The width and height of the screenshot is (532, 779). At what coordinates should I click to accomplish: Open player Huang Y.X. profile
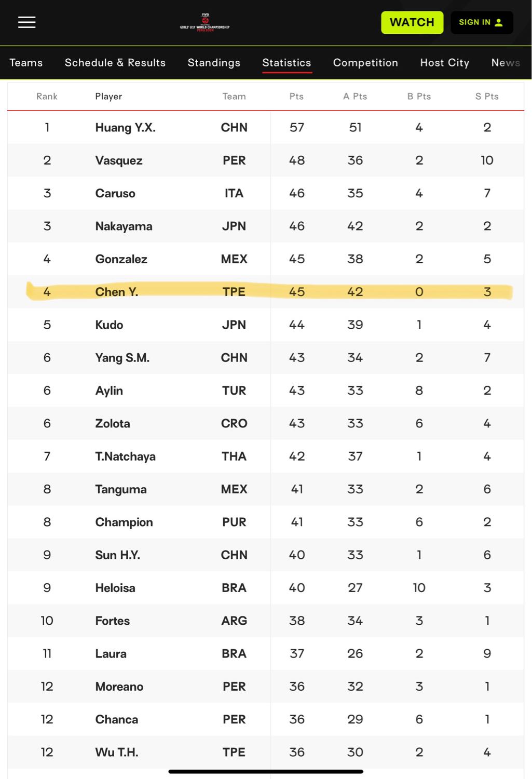click(125, 127)
